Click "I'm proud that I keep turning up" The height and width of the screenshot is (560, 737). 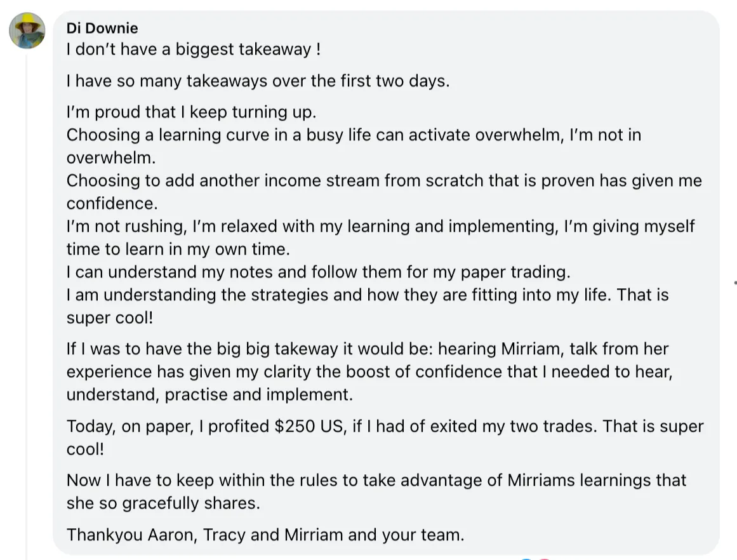point(191,112)
